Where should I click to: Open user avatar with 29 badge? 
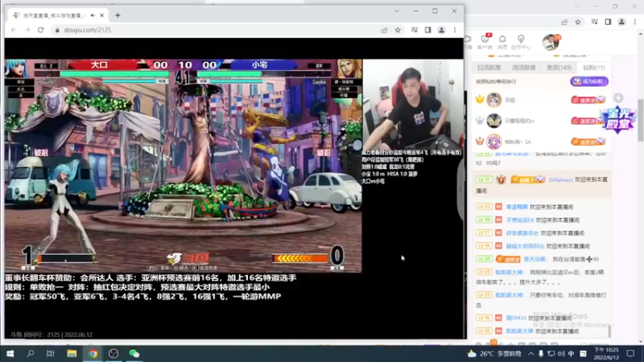(x=551, y=43)
